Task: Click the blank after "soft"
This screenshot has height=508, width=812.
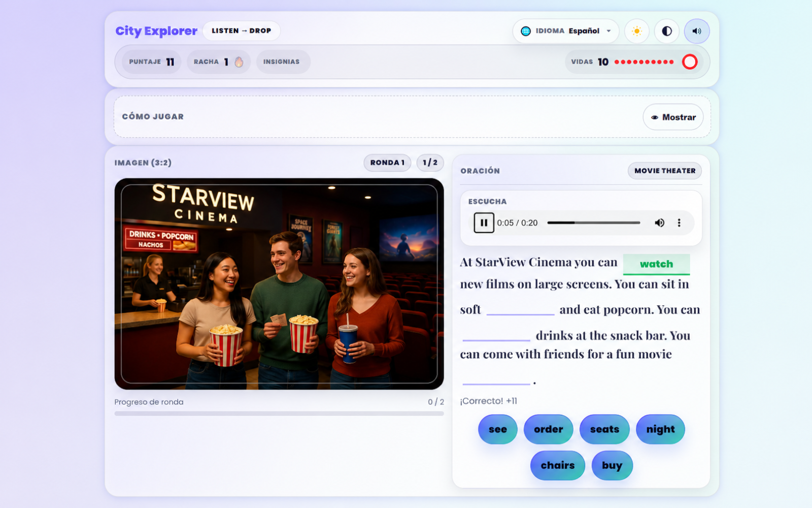Action: [x=520, y=309]
